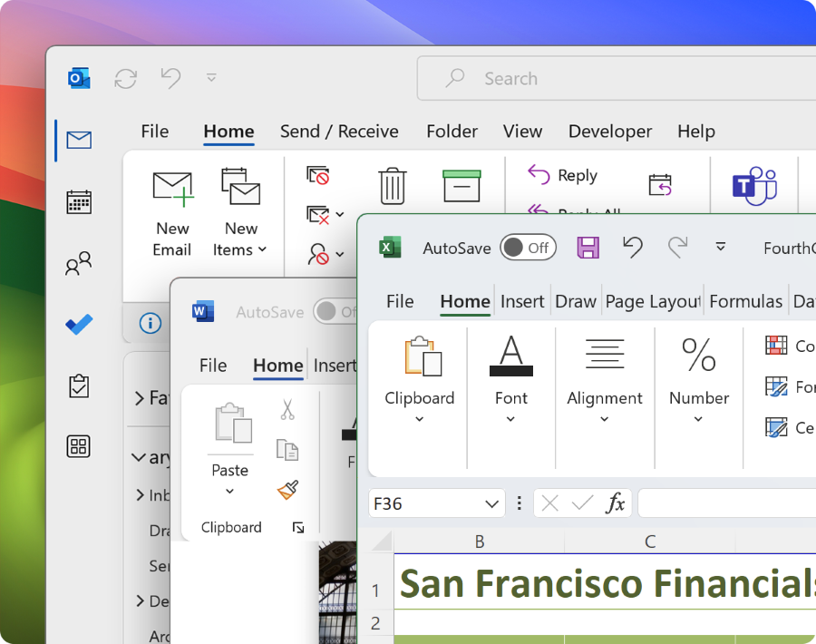
Task: Expand the Excel Name Box dropdown
Action: pyautogui.click(x=492, y=504)
